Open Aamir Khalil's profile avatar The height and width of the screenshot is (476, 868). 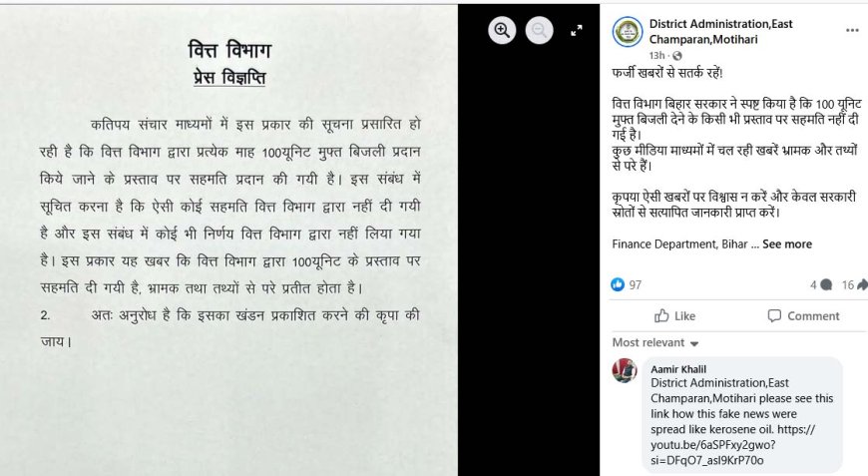[625, 371]
